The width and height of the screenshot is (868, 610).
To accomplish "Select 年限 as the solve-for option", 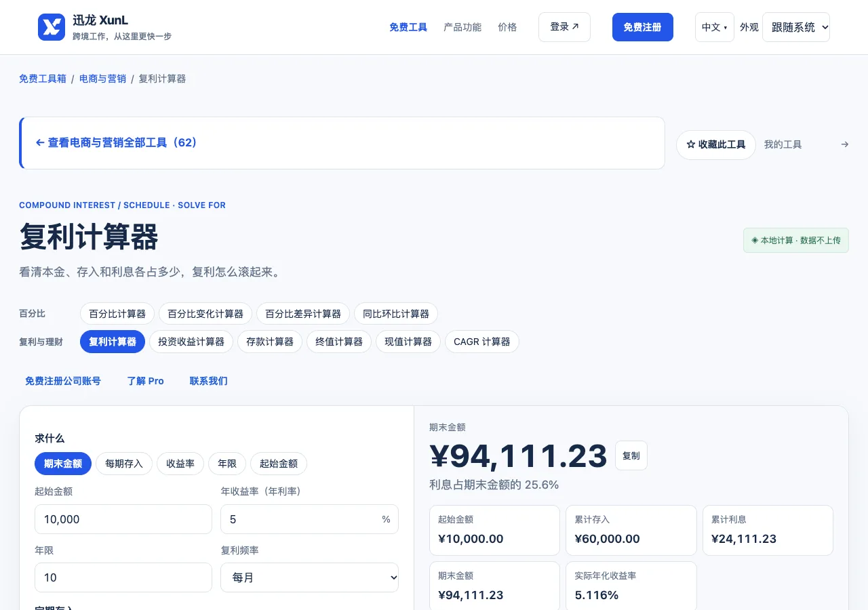I will click(x=227, y=464).
